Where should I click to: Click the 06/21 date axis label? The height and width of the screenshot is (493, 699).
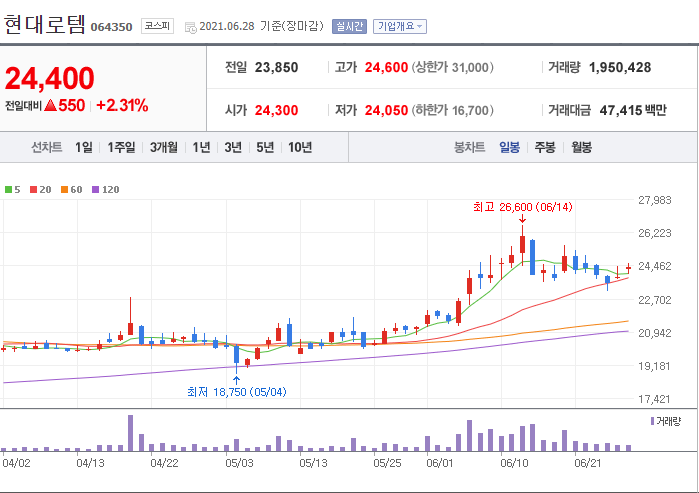click(x=588, y=463)
